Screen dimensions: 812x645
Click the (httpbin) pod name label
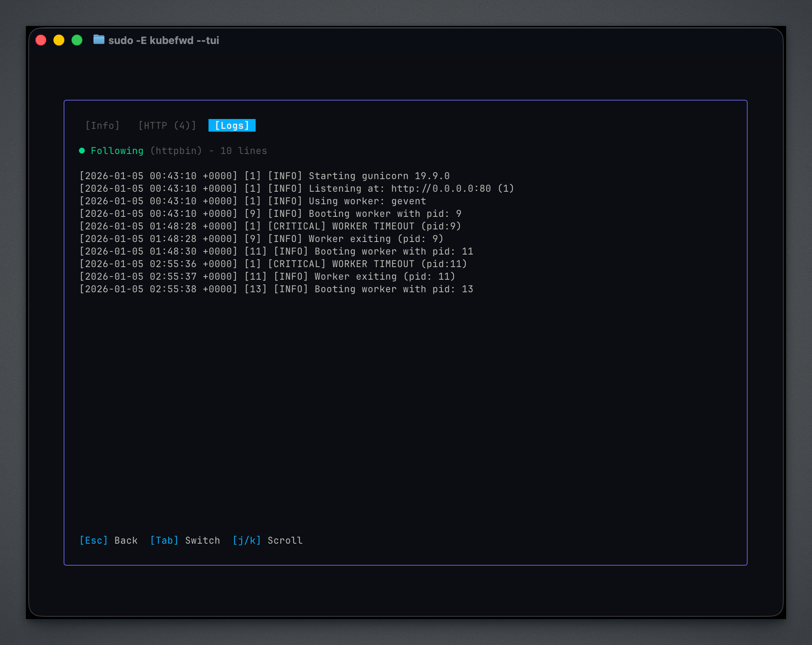pos(175,150)
